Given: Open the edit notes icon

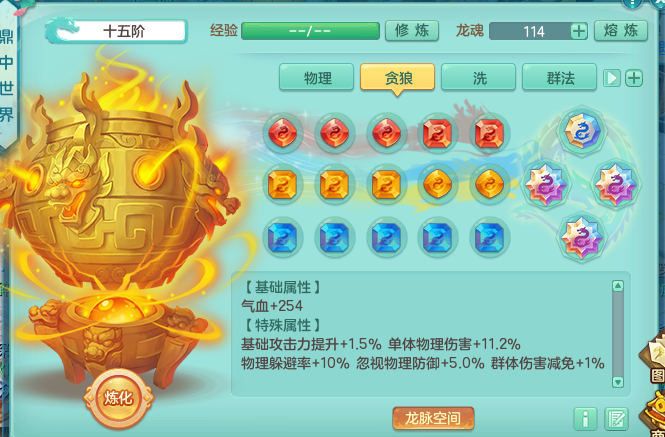Looking at the screenshot, I should pyautogui.click(x=617, y=419).
